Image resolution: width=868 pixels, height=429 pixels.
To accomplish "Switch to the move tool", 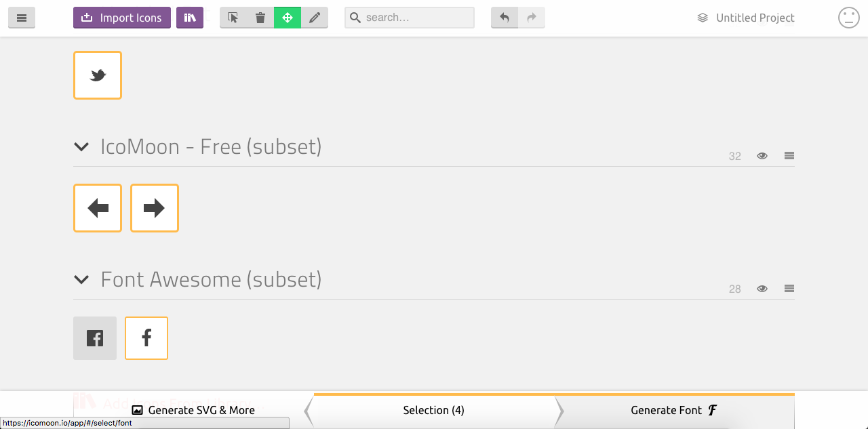I will [x=288, y=18].
